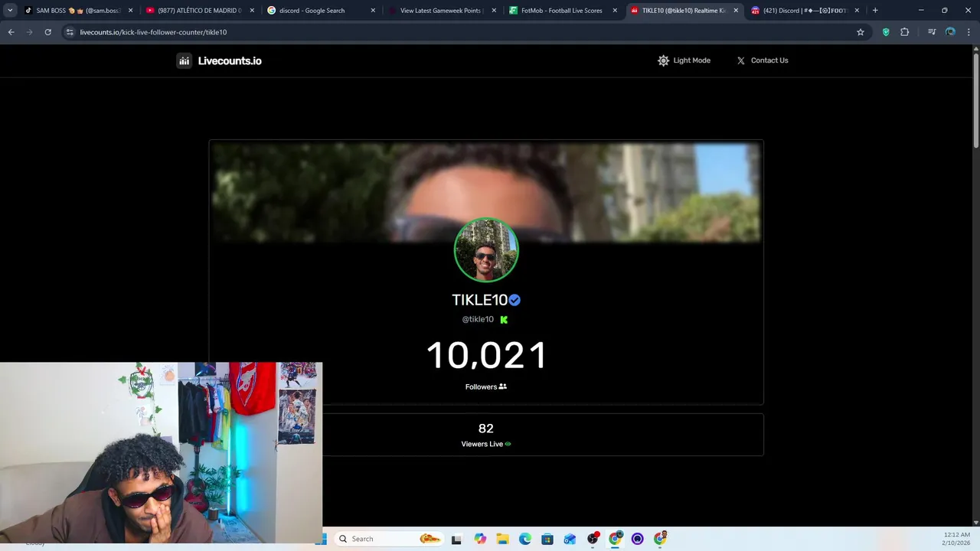
Task: Close the FotMob tab
Action: click(615, 11)
